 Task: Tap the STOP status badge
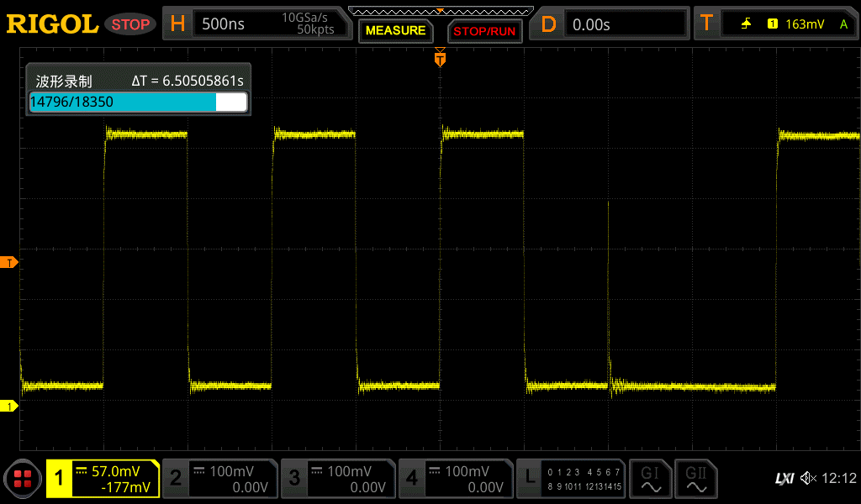click(x=130, y=24)
